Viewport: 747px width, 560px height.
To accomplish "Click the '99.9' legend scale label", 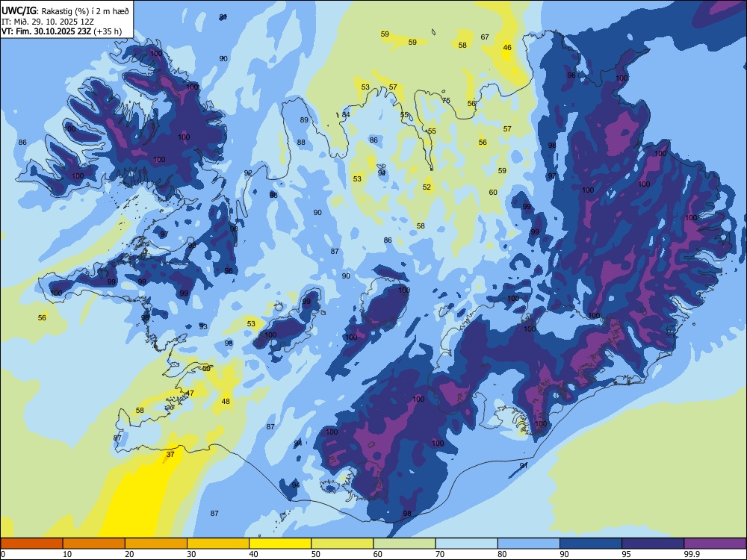I will point(692,554).
